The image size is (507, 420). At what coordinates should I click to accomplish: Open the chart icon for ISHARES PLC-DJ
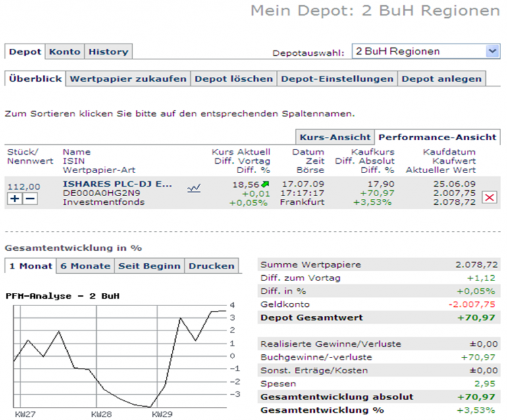[194, 188]
